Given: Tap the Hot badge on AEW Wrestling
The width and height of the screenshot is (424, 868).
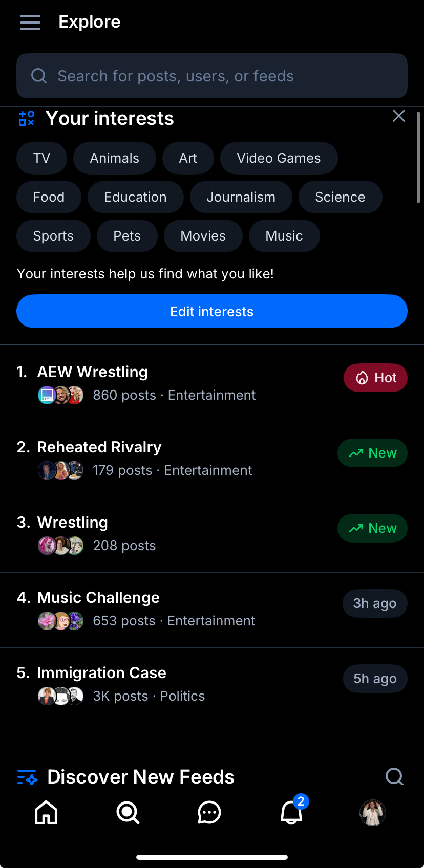Looking at the screenshot, I should (375, 378).
